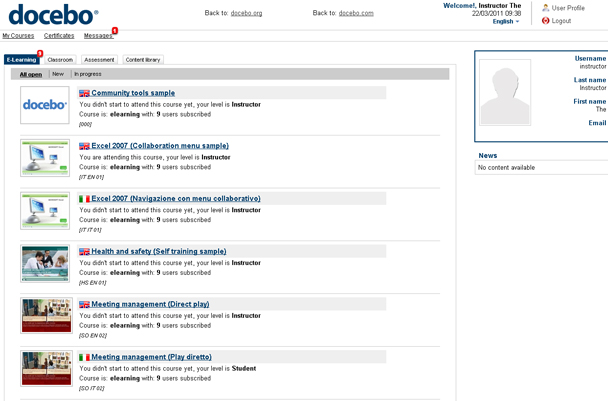Click Italian flag beside Excel 2007 Navigazione
This screenshot has height=401, width=608.
[84, 199]
